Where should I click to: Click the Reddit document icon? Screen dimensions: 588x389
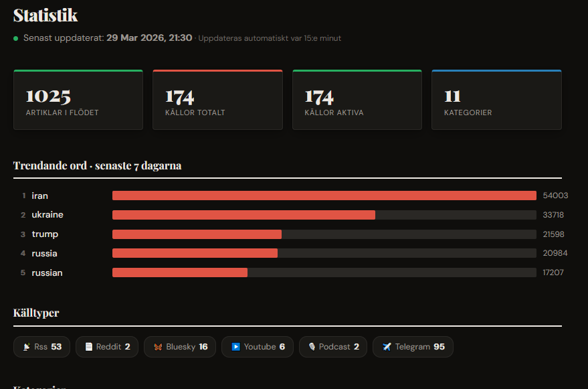point(88,347)
